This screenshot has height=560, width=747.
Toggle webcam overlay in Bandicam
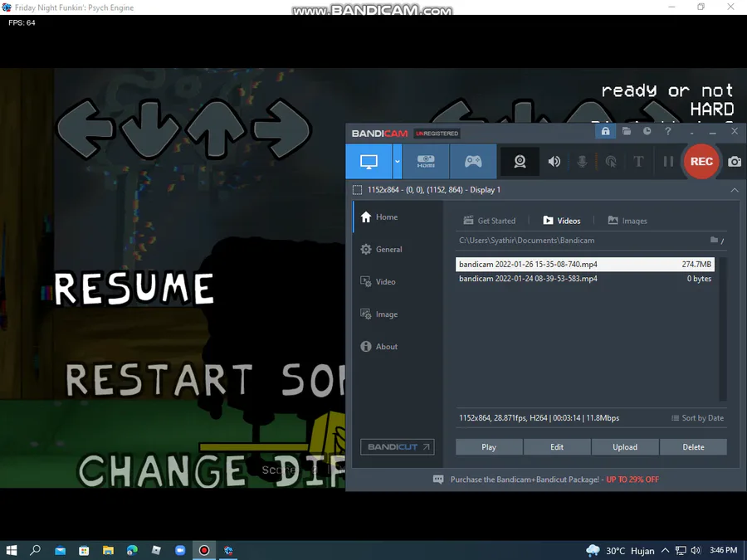click(x=520, y=162)
